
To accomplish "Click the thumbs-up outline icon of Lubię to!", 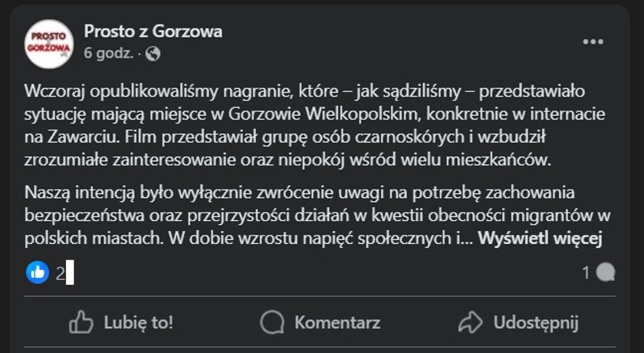I will pos(81,322).
